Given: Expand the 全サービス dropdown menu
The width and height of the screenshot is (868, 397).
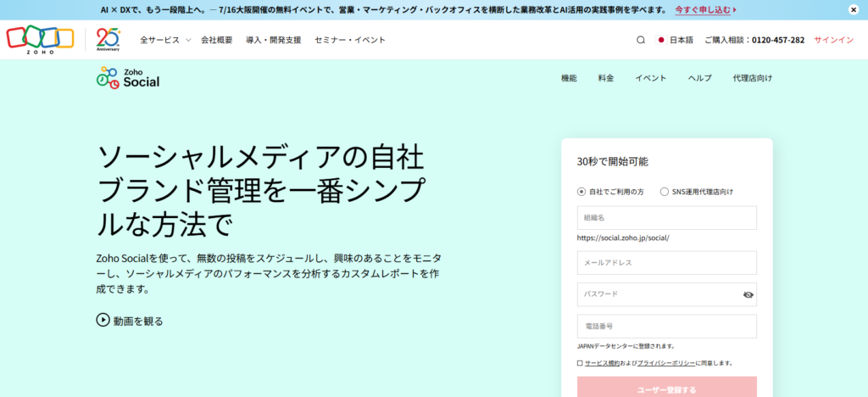Looking at the screenshot, I should 165,40.
